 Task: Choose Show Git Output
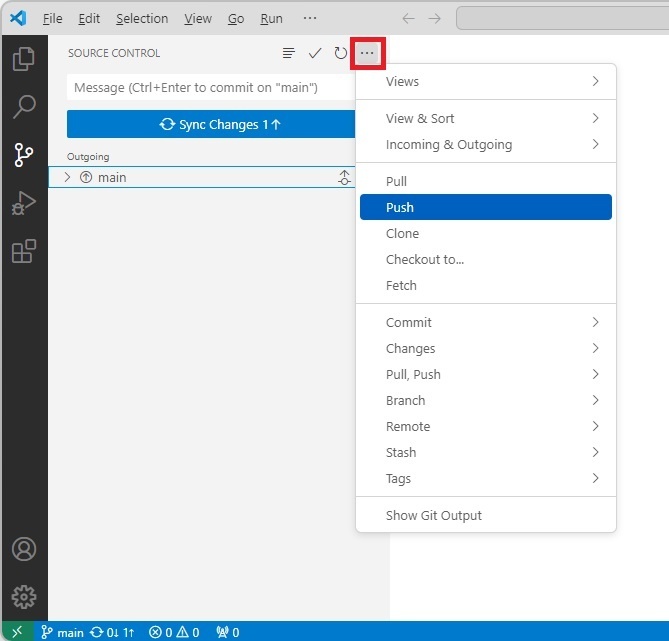(486, 516)
